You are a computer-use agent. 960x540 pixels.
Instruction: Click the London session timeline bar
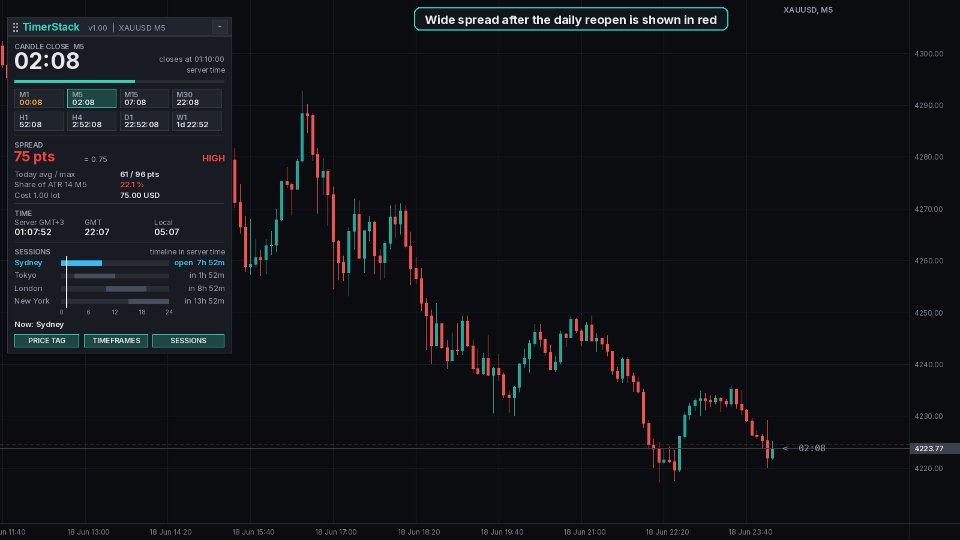tap(115, 288)
